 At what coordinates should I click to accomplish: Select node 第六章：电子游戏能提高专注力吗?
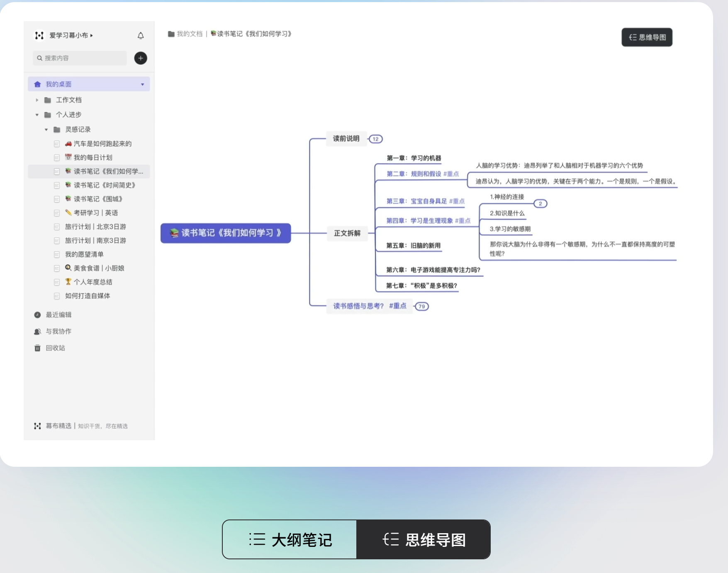click(x=433, y=270)
